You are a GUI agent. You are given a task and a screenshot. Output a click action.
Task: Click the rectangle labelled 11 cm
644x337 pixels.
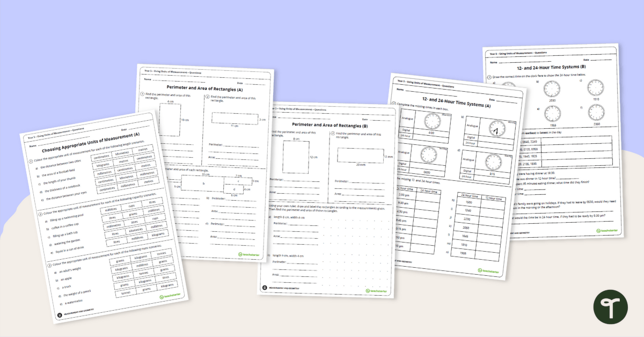[x=234, y=118]
